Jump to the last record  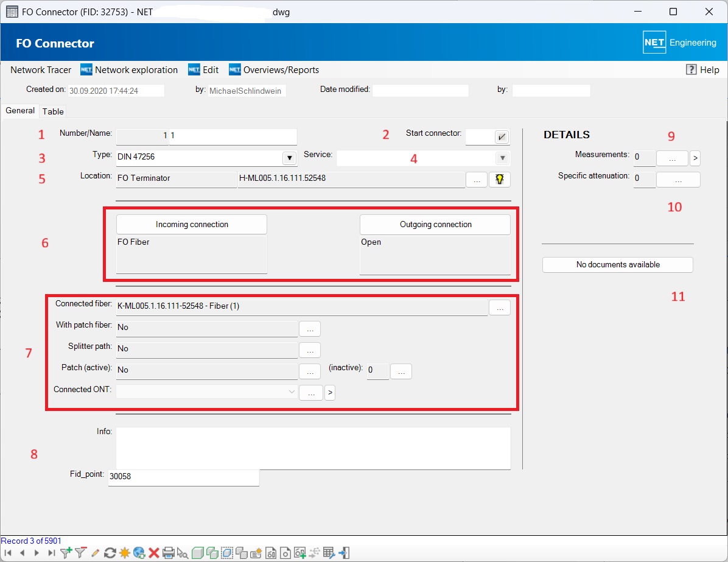[52, 553]
